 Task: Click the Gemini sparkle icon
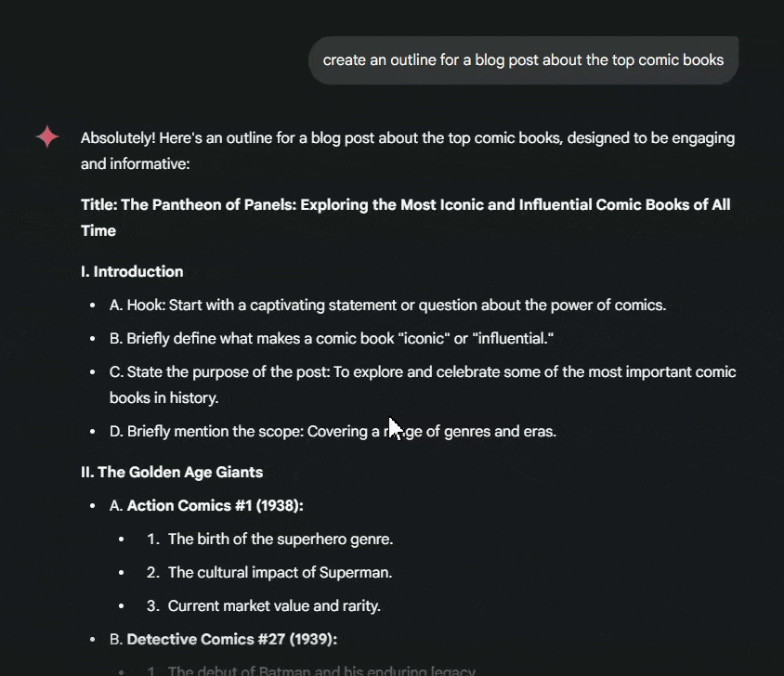48,137
